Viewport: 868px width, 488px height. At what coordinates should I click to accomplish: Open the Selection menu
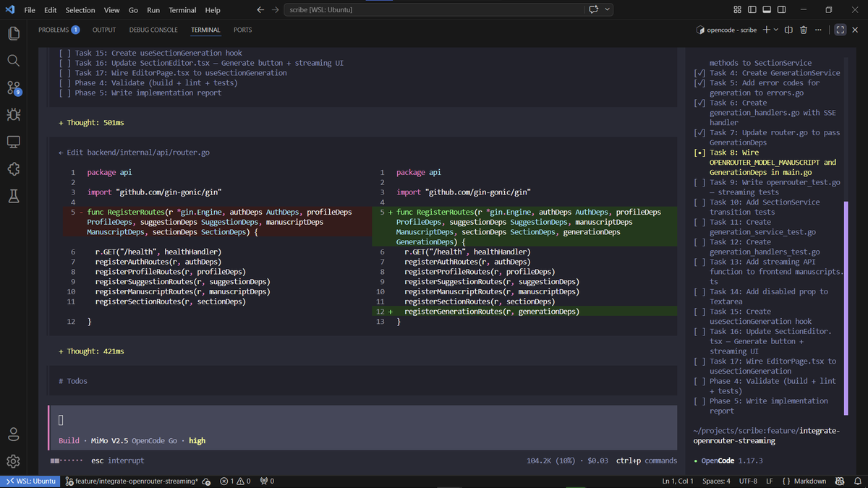click(x=80, y=10)
